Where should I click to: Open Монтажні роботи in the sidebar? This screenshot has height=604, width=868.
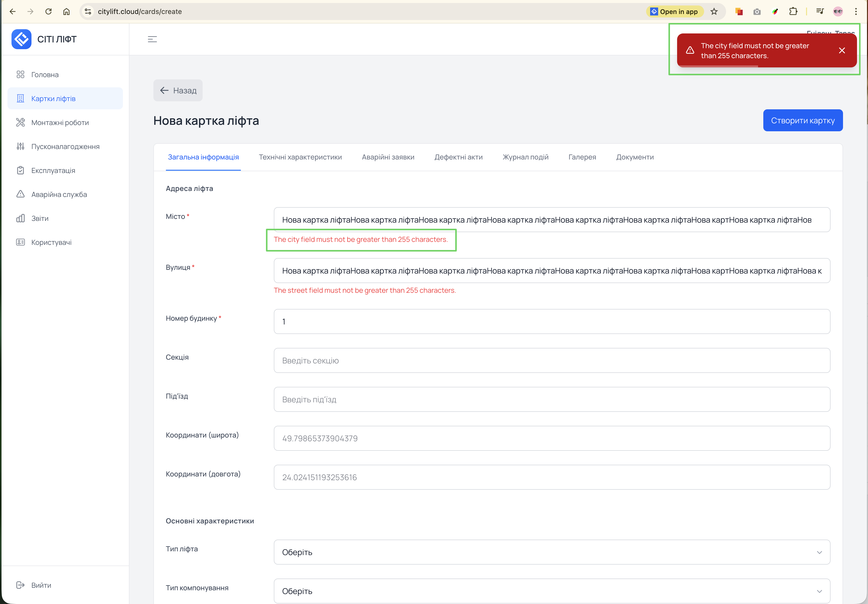60,122
